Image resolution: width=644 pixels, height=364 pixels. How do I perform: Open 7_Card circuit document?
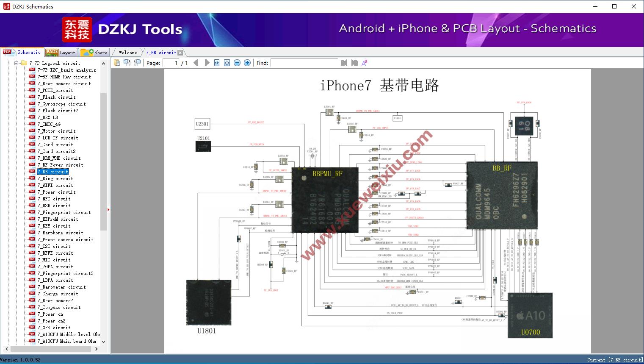(x=55, y=144)
